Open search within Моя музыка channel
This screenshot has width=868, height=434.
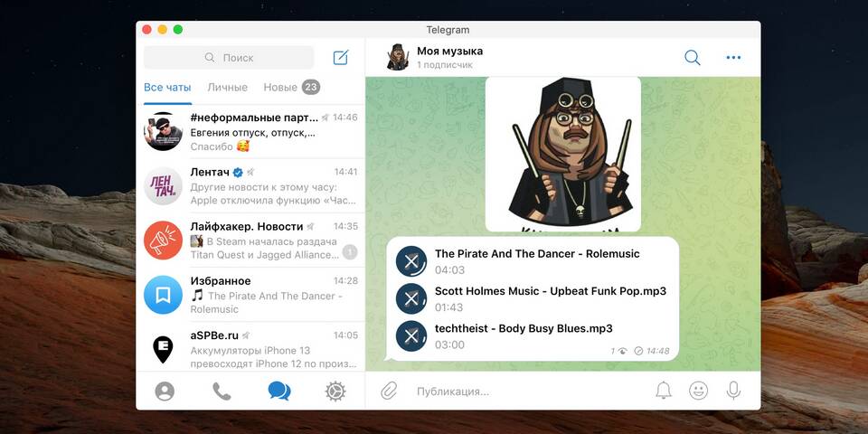click(692, 57)
